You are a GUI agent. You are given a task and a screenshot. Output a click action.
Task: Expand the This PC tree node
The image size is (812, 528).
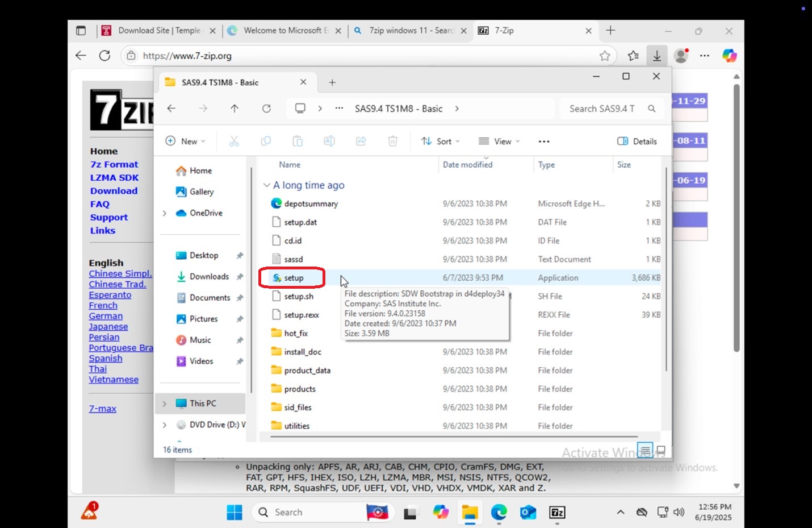(x=164, y=404)
